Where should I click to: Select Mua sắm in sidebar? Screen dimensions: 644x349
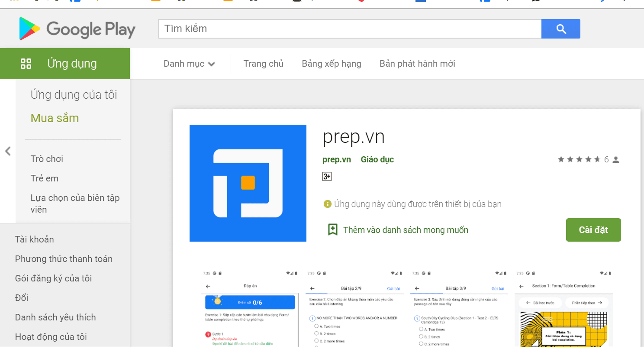click(55, 118)
